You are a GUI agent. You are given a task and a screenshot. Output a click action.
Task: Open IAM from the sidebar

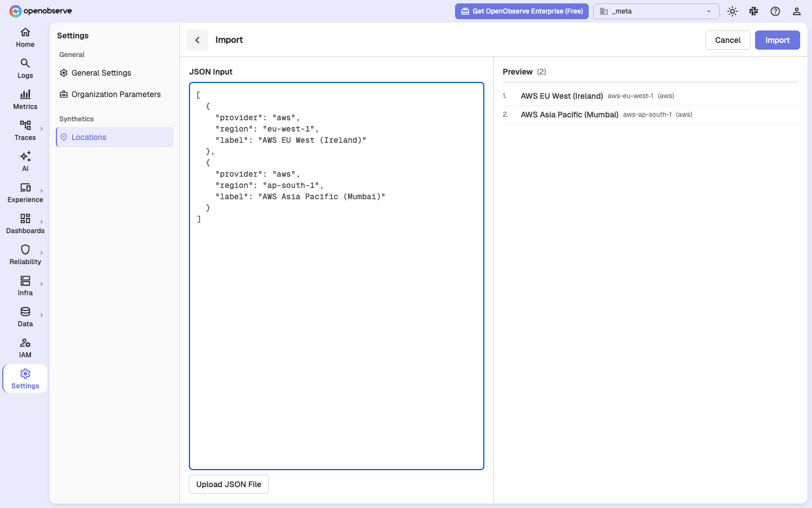(x=25, y=348)
